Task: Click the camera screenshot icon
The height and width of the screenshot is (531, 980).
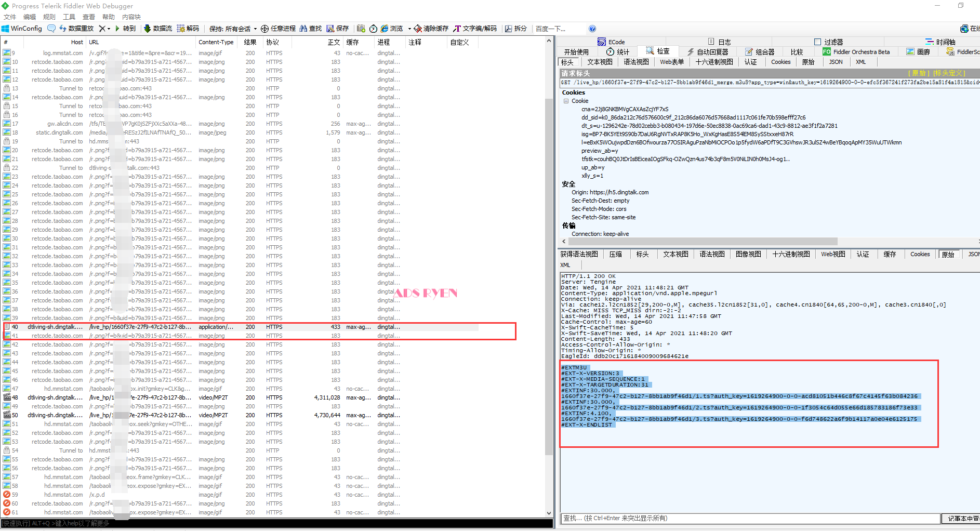Action: click(361, 29)
